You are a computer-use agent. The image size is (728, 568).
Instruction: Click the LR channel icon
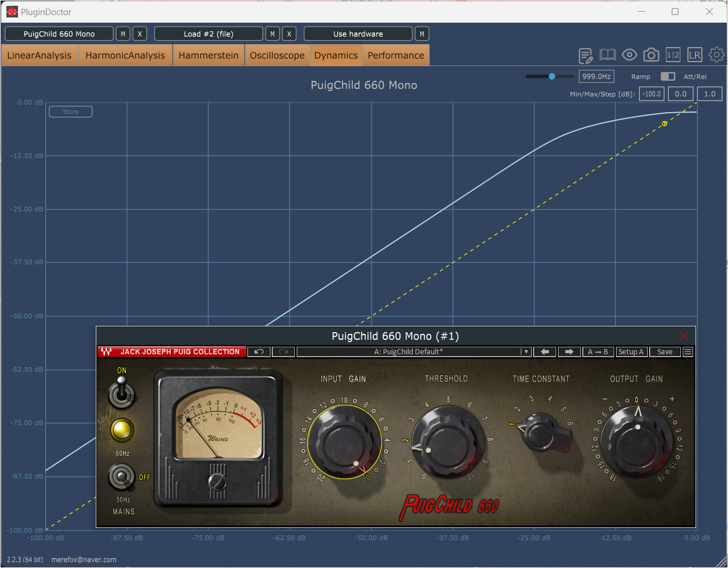pos(694,55)
